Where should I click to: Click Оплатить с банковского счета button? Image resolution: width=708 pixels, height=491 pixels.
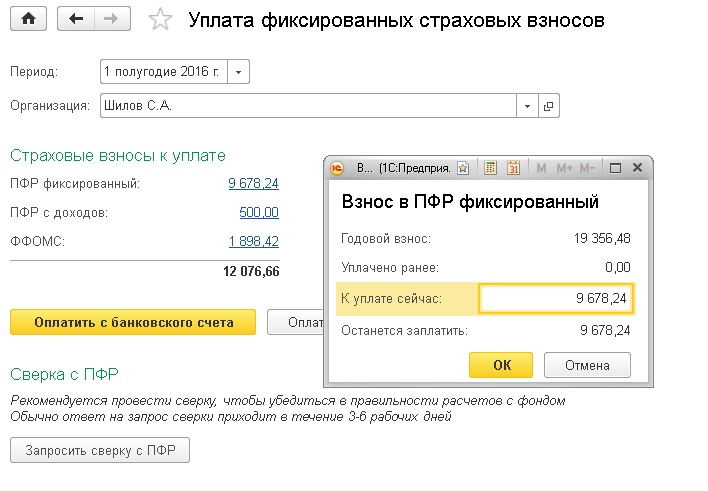tap(133, 322)
